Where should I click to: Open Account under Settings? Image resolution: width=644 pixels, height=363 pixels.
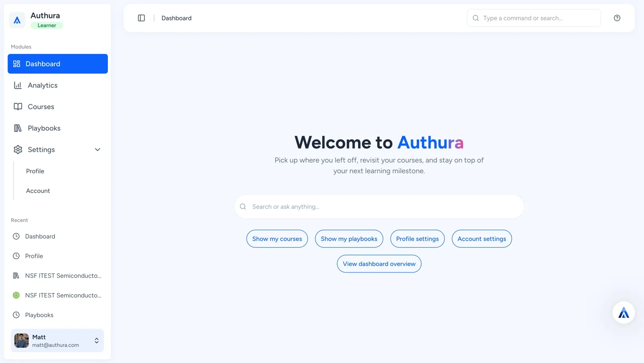(38, 191)
